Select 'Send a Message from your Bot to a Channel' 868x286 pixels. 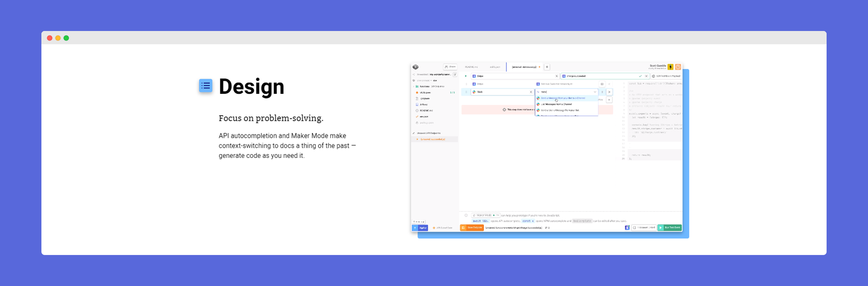[x=566, y=98]
